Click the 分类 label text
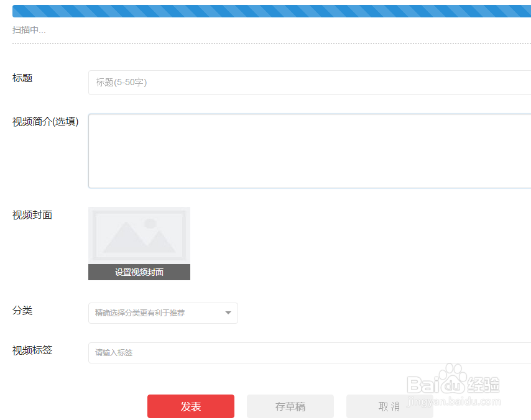531x420 pixels. coord(22,311)
